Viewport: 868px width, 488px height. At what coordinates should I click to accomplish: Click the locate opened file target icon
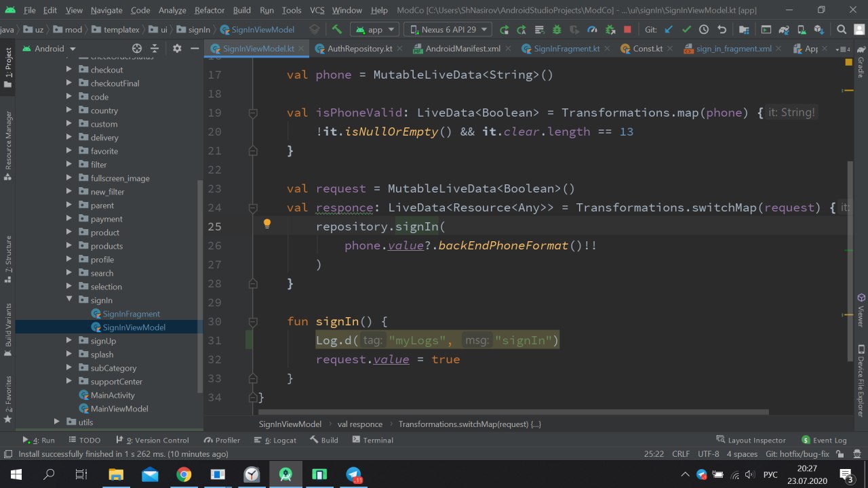pyautogui.click(x=137, y=49)
